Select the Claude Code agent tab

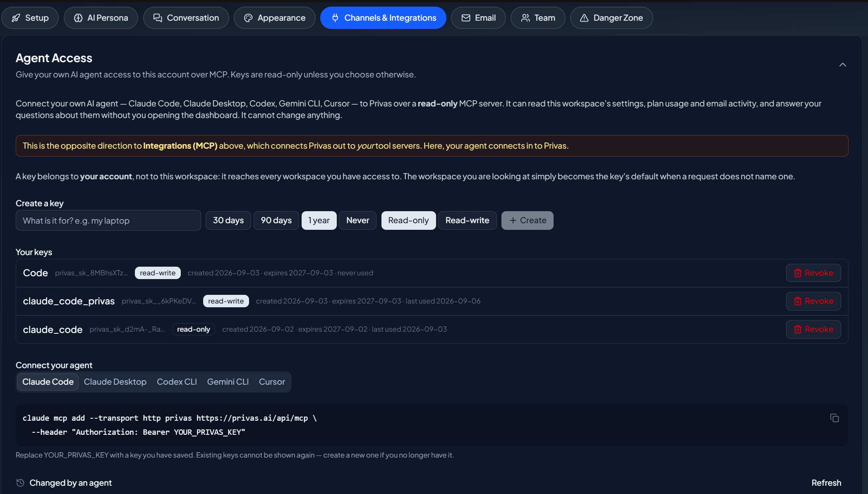[x=48, y=382]
